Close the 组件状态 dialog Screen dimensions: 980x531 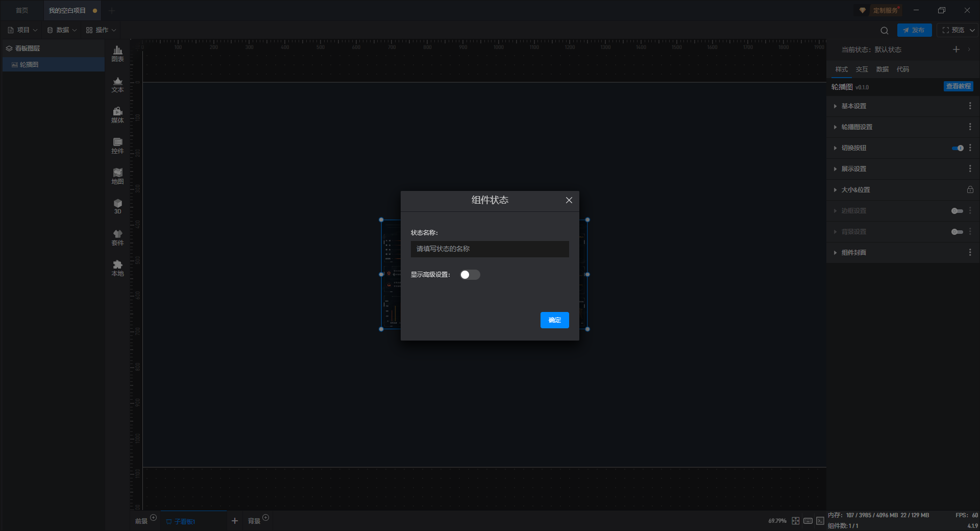pos(569,200)
